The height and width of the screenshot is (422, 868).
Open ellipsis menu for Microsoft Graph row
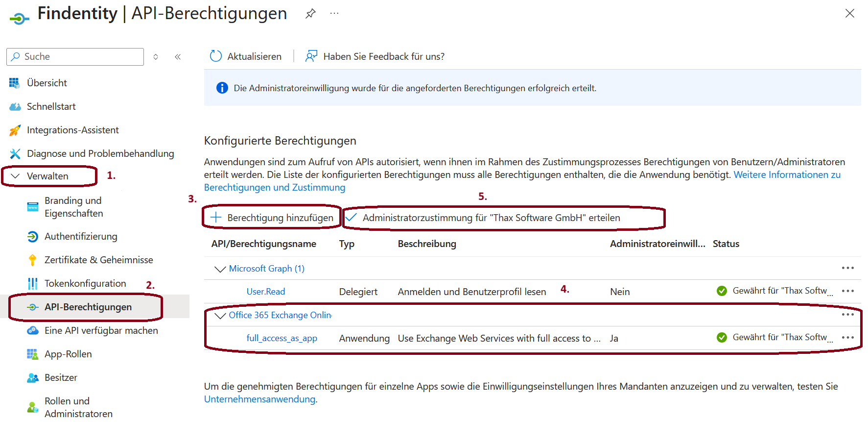(x=848, y=268)
